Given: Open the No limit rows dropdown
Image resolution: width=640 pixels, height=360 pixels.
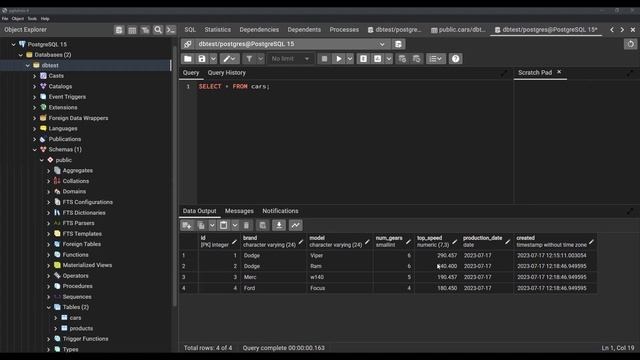Looking at the screenshot, I should point(290,59).
